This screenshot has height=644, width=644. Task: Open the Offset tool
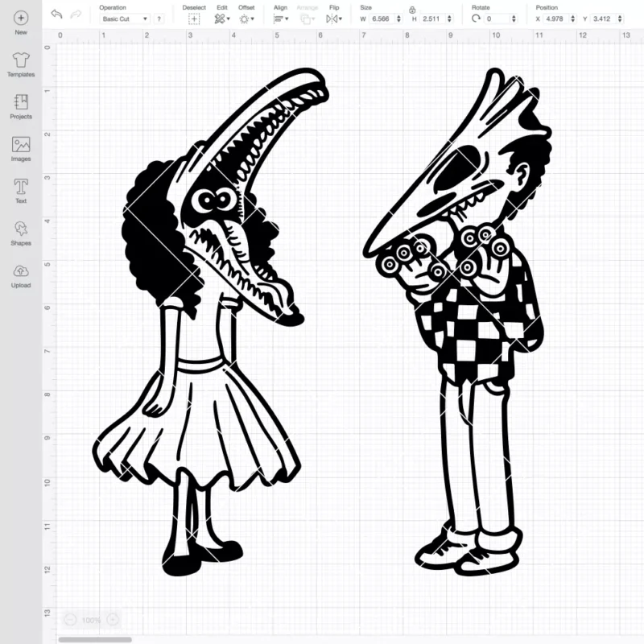[x=246, y=19]
